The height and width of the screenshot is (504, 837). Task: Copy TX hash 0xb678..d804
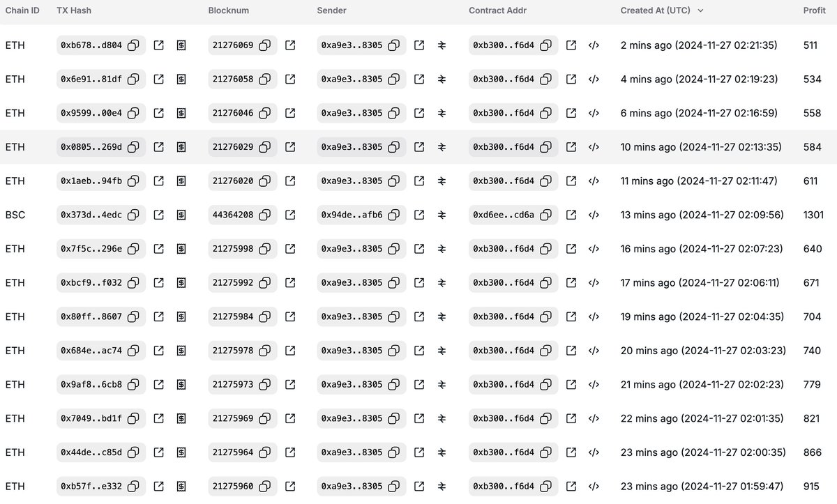(133, 45)
